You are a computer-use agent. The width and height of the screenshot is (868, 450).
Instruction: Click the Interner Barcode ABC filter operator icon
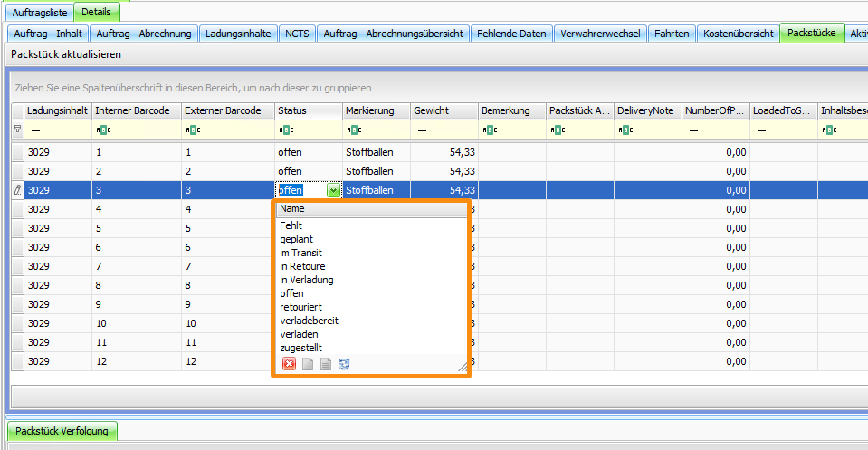click(x=102, y=130)
